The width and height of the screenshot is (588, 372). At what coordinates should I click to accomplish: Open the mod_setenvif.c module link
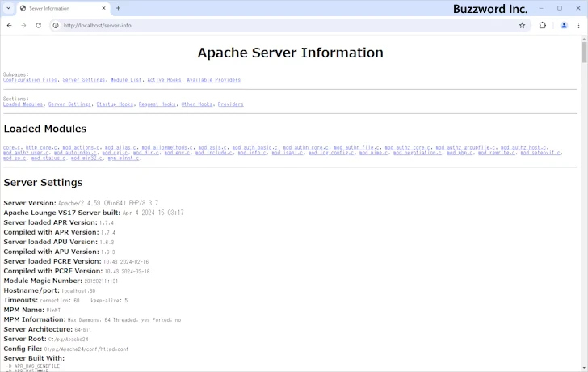[x=540, y=153]
